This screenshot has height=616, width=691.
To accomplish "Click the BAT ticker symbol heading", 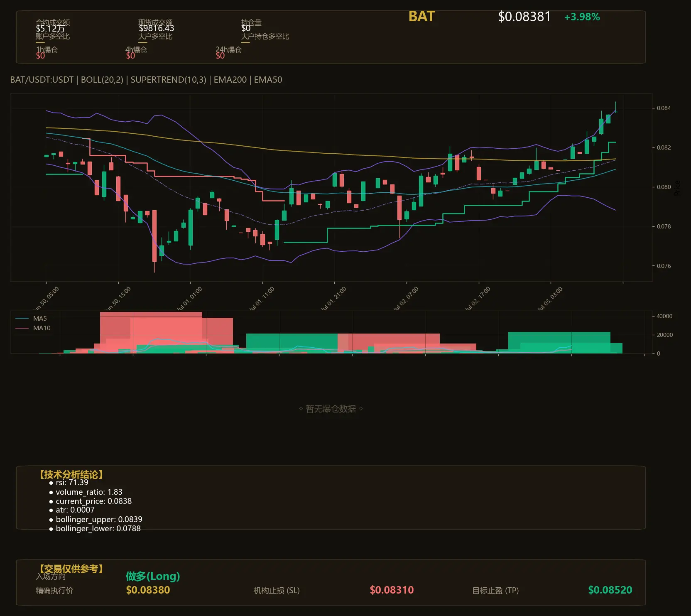I will click(x=421, y=16).
